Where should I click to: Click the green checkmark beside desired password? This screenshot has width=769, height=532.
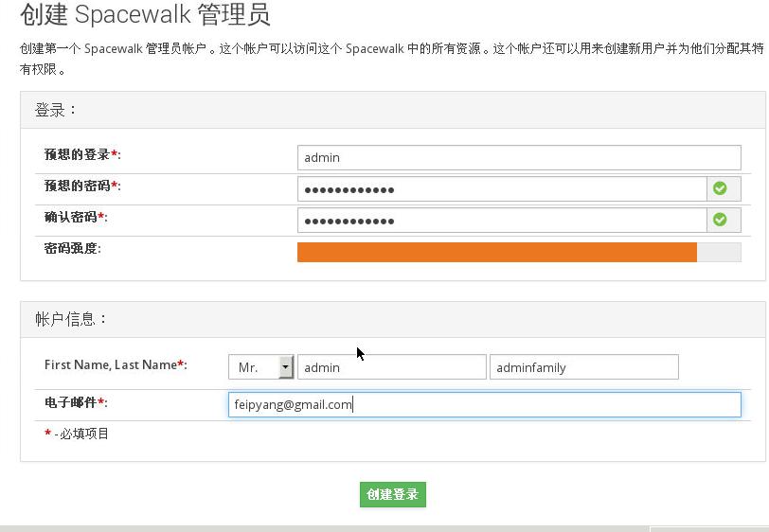pyautogui.click(x=720, y=188)
